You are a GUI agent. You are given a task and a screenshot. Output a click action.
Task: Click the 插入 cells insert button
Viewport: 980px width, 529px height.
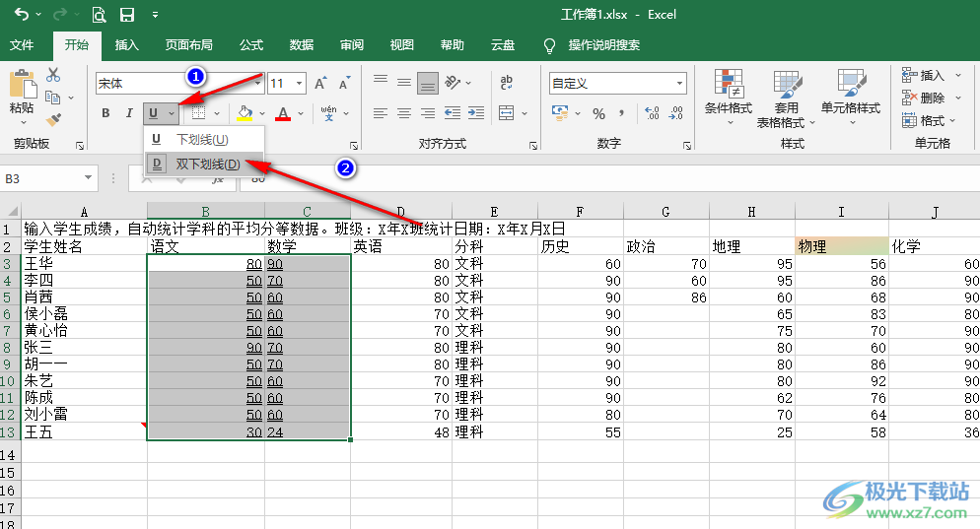click(x=932, y=76)
